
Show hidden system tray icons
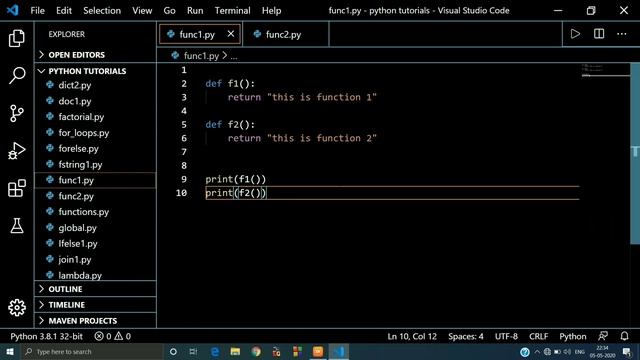click(x=537, y=351)
